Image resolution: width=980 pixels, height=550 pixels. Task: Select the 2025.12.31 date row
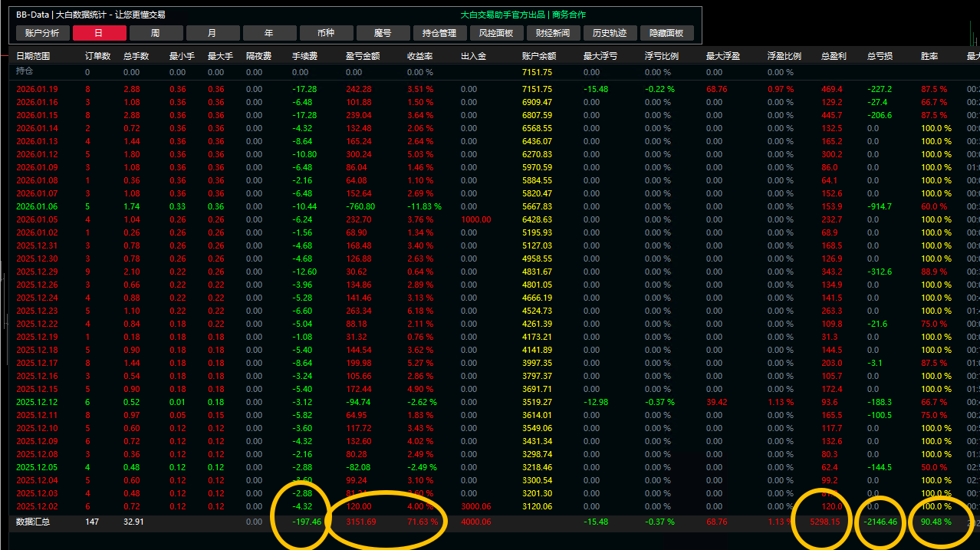37,245
